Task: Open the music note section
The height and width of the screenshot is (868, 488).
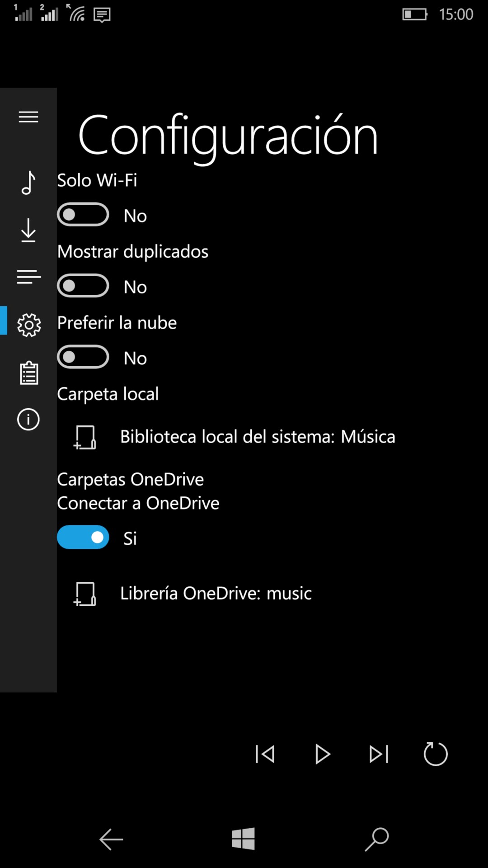Action: pyautogui.click(x=28, y=183)
